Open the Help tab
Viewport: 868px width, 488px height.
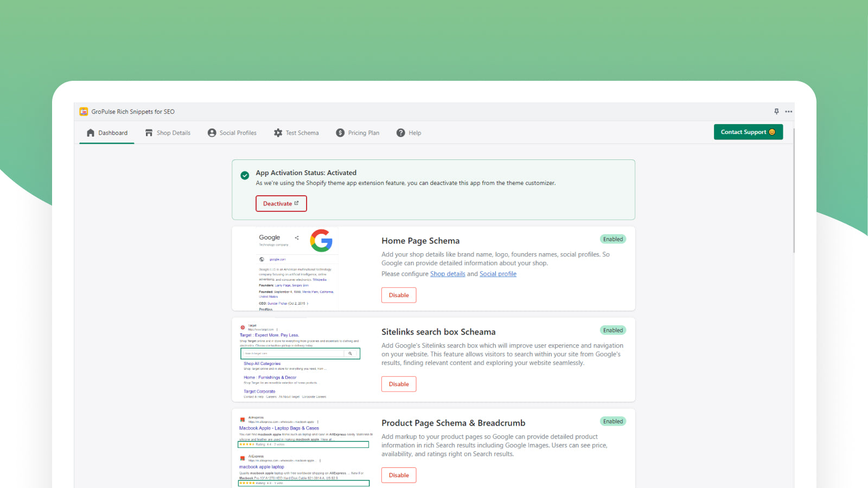pos(409,133)
